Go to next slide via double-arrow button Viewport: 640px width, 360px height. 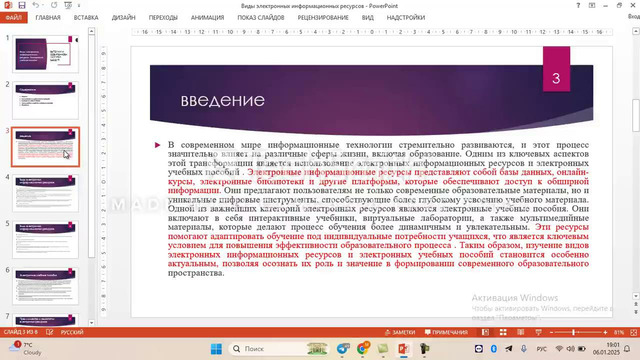click(636, 312)
